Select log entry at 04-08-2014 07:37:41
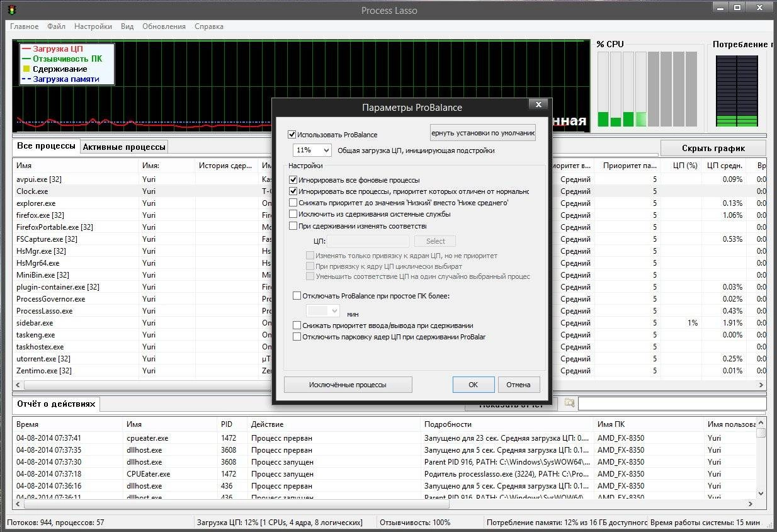The image size is (777, 532). pyautogui.click(x=384, y=438)
